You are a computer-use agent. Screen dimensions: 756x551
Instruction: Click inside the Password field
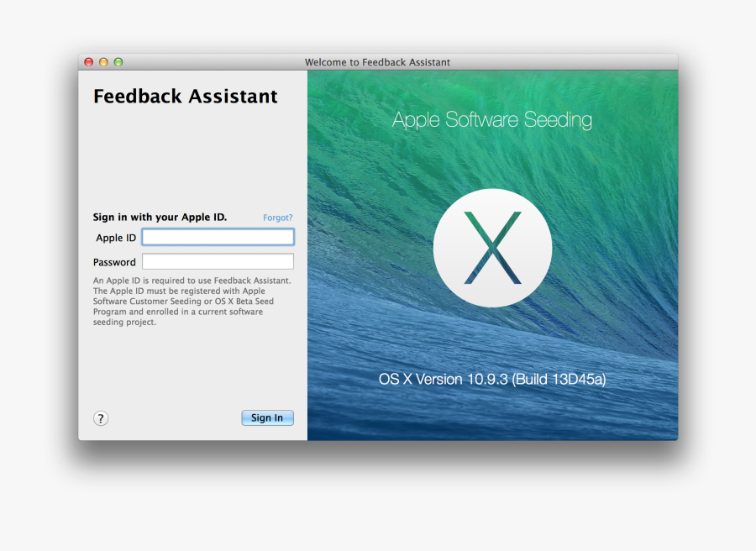[218, 261]
